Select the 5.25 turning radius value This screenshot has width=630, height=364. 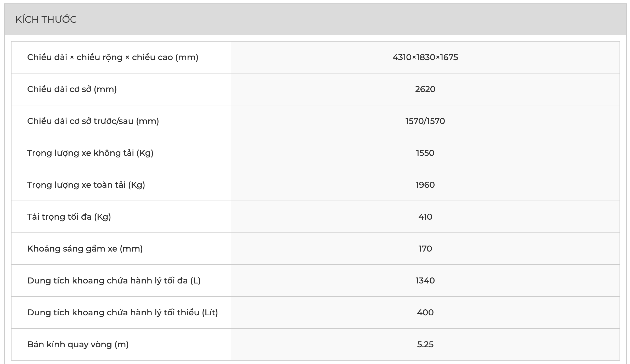pyautogui.click(x=425, y=344)
